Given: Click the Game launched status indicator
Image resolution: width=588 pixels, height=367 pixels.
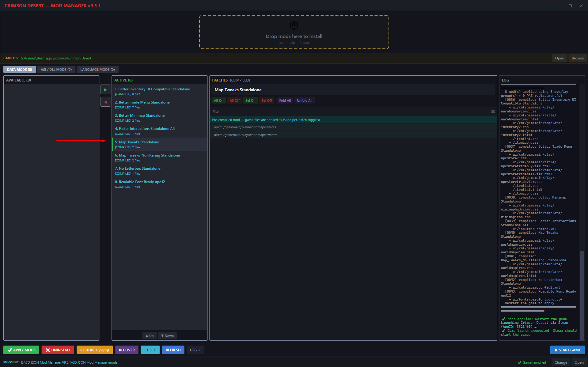Looking at the screenshot, I should click(532, 362).
